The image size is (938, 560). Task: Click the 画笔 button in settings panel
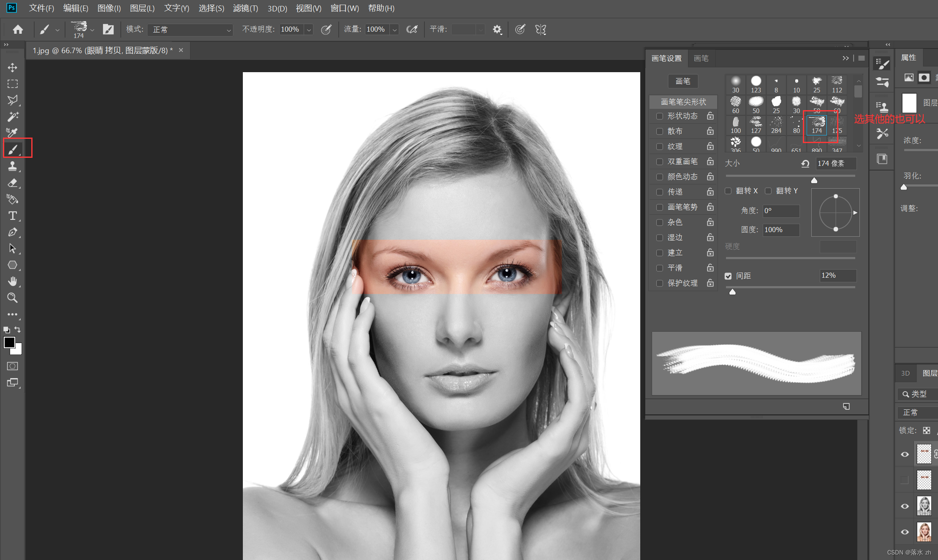tap(682, 81)
